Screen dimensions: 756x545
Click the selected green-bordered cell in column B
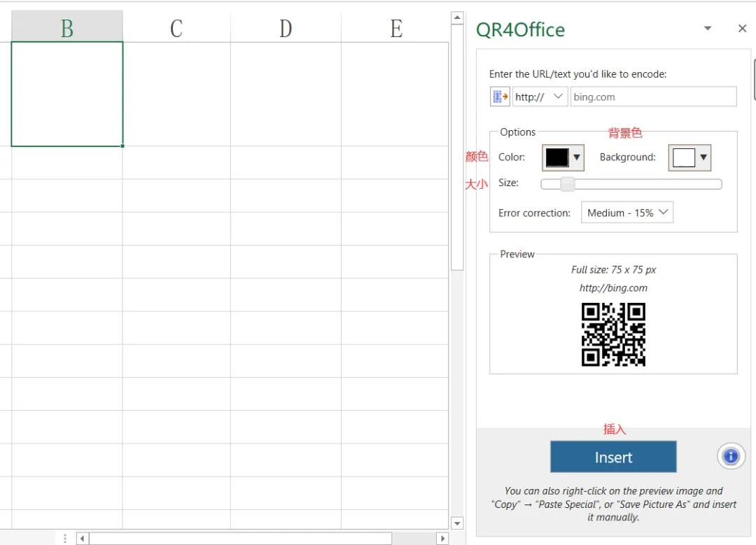coord(67,94)
